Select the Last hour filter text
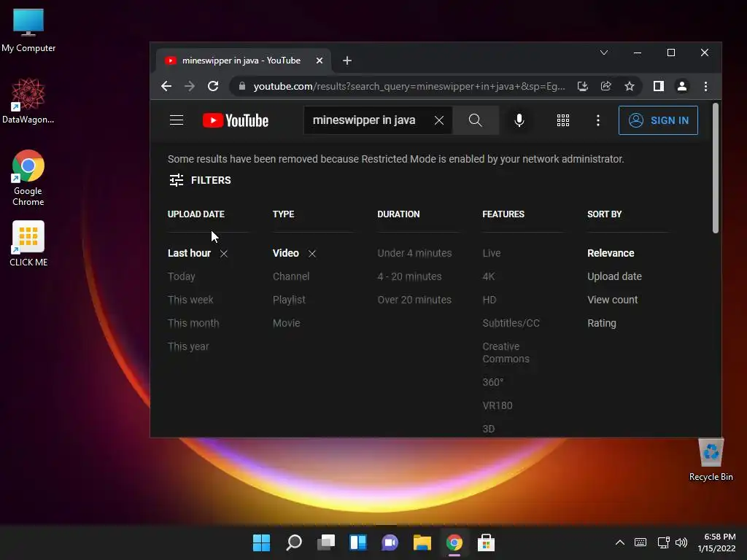 click(x=189, y=253)
